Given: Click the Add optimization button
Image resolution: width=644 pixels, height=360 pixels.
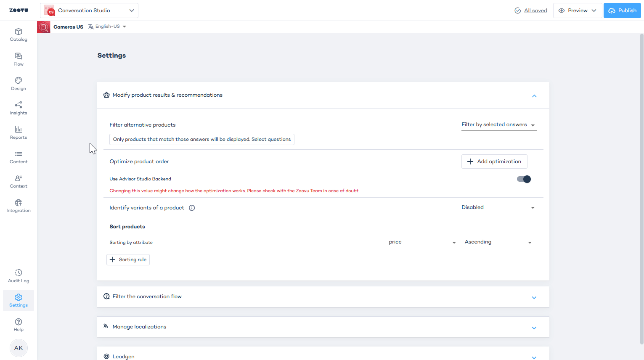Looking at the screenshot, I should [494, 161].
